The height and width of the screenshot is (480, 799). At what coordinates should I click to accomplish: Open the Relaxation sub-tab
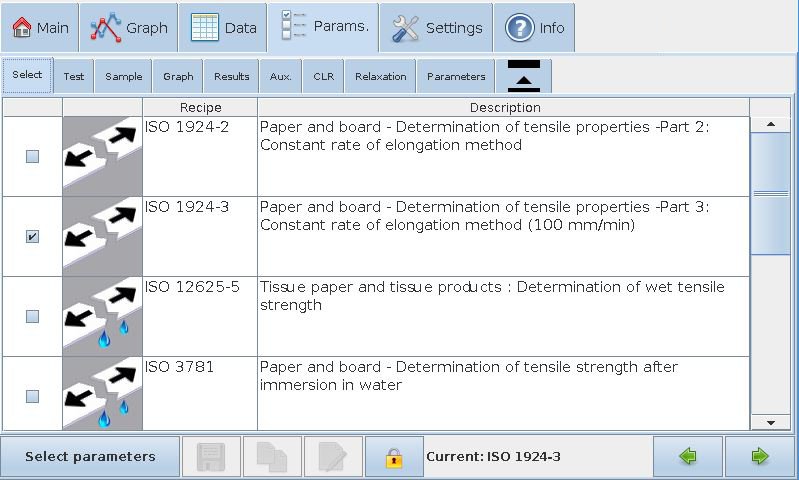coord(381,76)
